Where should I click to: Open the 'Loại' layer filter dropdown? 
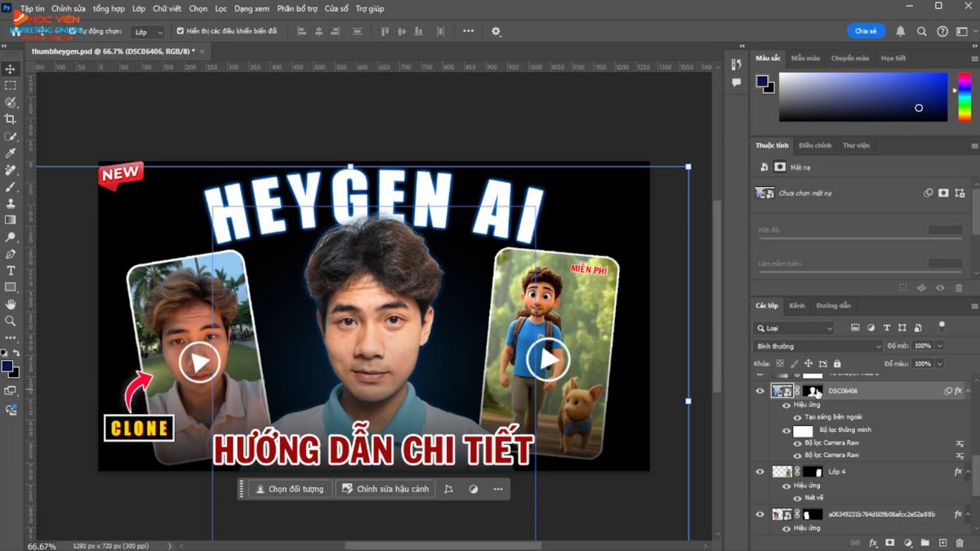794,328
